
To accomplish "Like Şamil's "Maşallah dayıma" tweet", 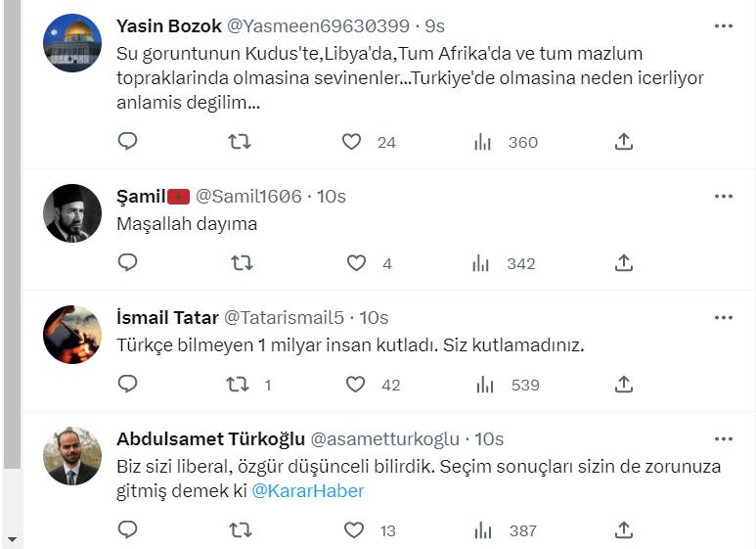I will pyautogui.click(x=357, y=263).
